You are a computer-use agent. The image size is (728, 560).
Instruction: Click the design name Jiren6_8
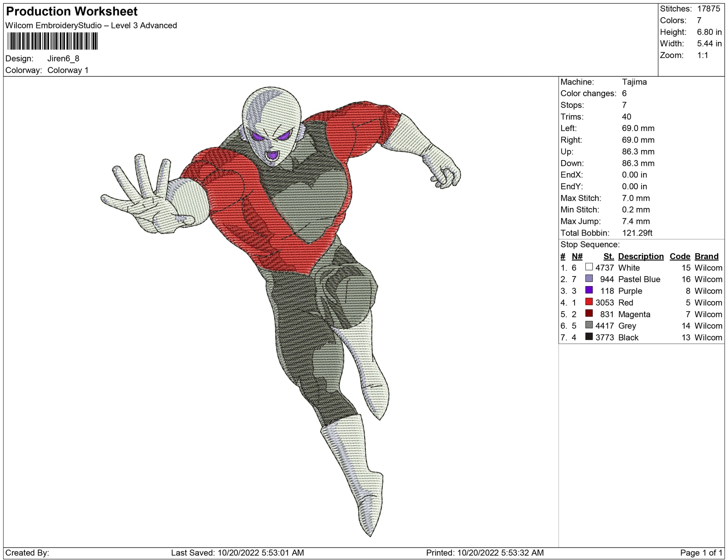pyautogui.click(x=63, y=59)
